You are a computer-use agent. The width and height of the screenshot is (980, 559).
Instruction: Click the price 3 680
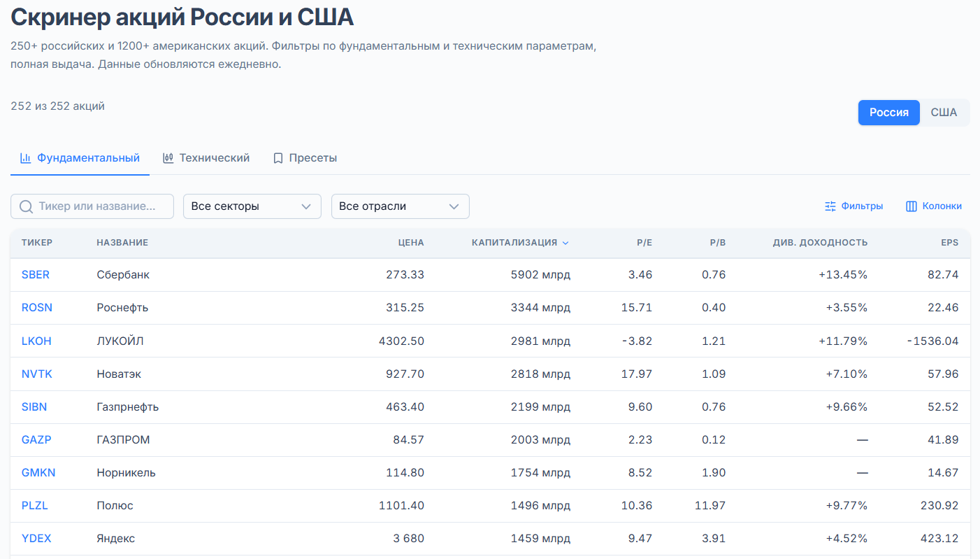click(x=408, y=539)
